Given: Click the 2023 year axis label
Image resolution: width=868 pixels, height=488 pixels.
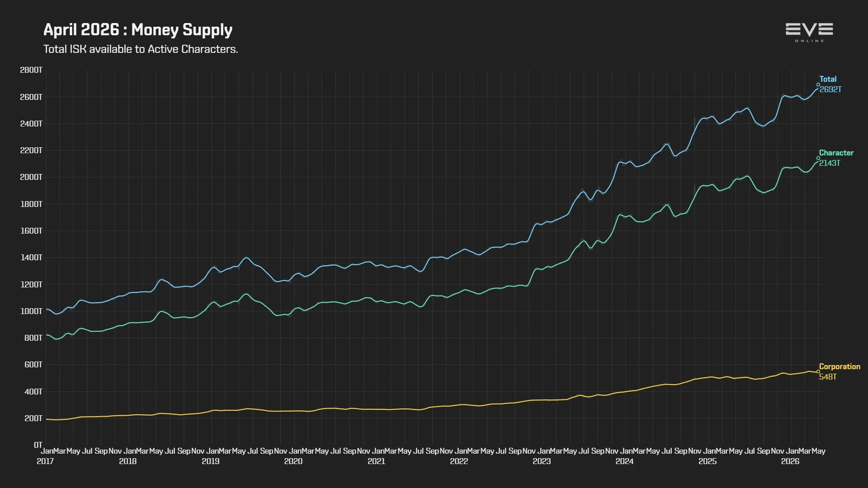Looking at the screenshot, I should (542, 461).
